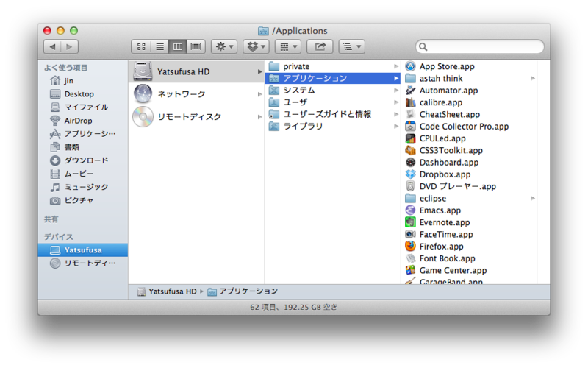The height and width of the screenshot is (368, 588).
Task: Select the ユーザ folder
Action: coord(333,102)
